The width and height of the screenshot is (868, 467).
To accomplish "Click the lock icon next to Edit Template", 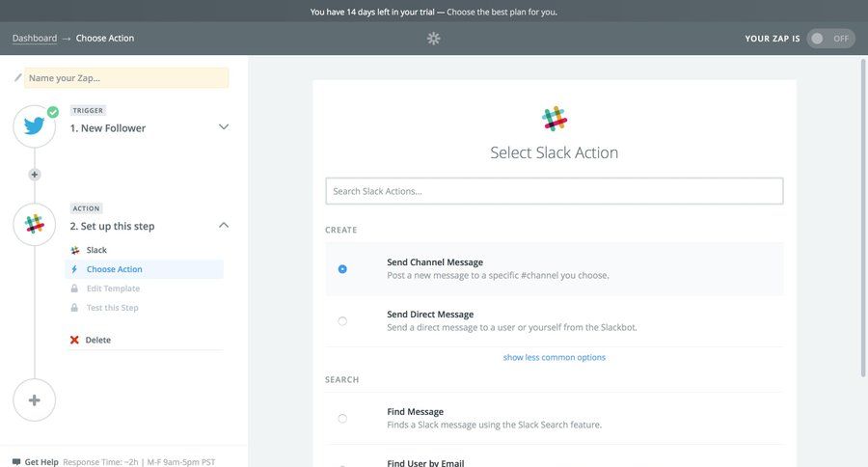I will pos(74,288).
